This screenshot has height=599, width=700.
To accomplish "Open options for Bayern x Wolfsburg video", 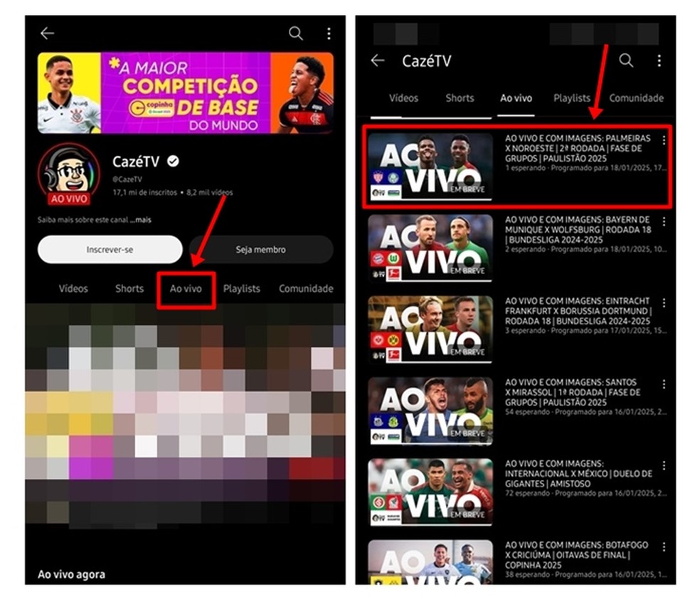I will pos(664,221).
